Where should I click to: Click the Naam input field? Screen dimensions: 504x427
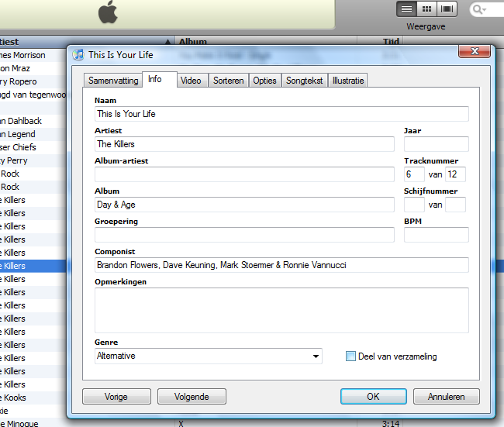click(281, 114)
